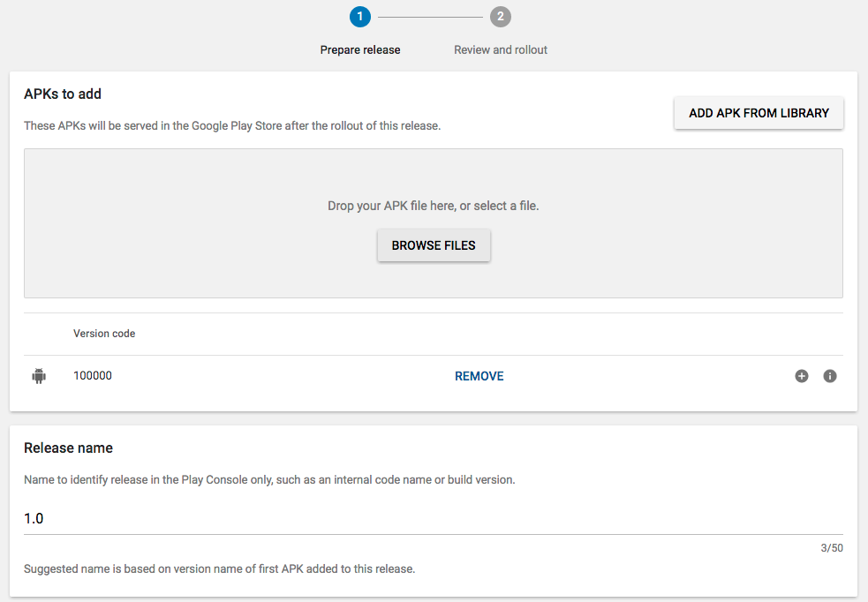This screenshot has height=602, width=868.
Task: Click the connector line between the steps
Action: (430, 17)
